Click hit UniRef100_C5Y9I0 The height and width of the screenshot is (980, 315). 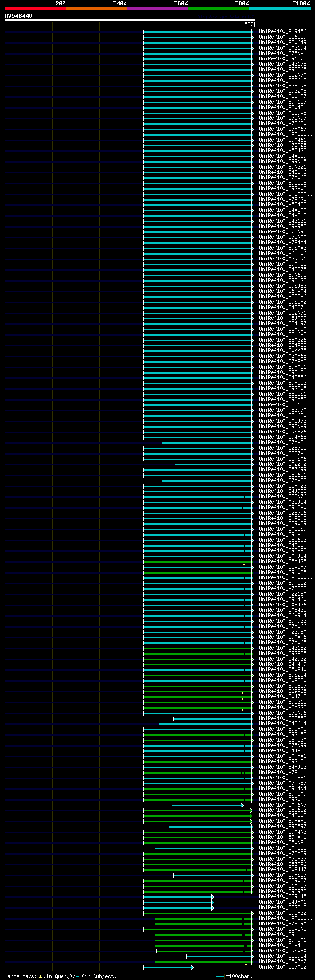283,329
